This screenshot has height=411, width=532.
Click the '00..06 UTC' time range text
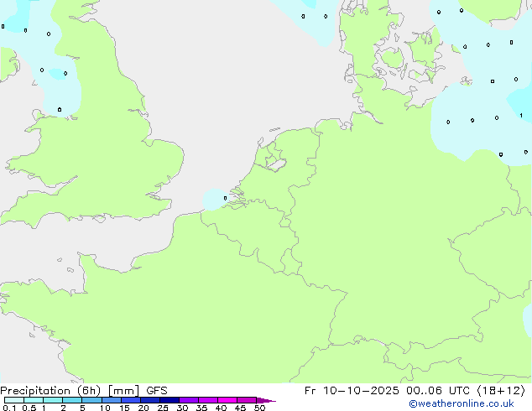coord(439,391)
